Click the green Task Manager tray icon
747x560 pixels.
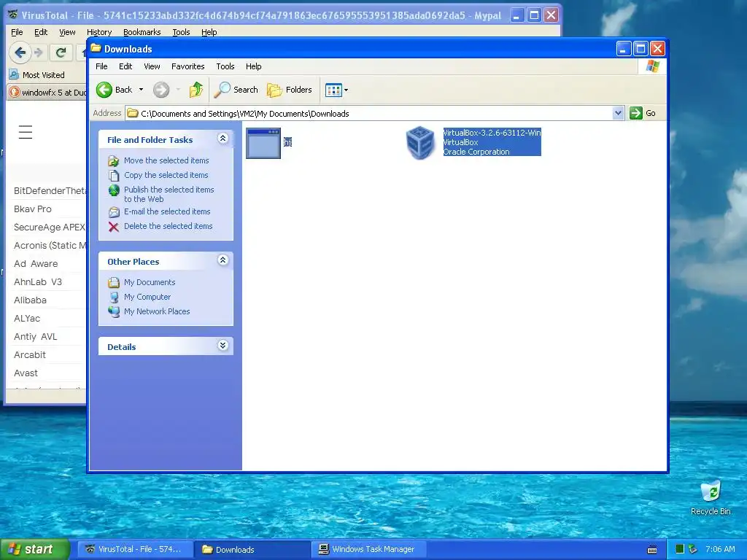pyautogui.click(x=680, y=550)
